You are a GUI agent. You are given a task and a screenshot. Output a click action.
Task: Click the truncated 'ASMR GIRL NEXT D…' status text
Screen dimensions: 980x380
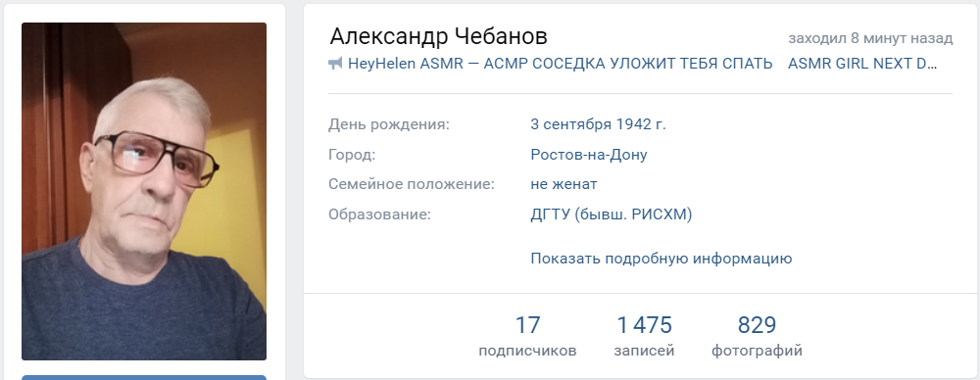coord(862,64)
